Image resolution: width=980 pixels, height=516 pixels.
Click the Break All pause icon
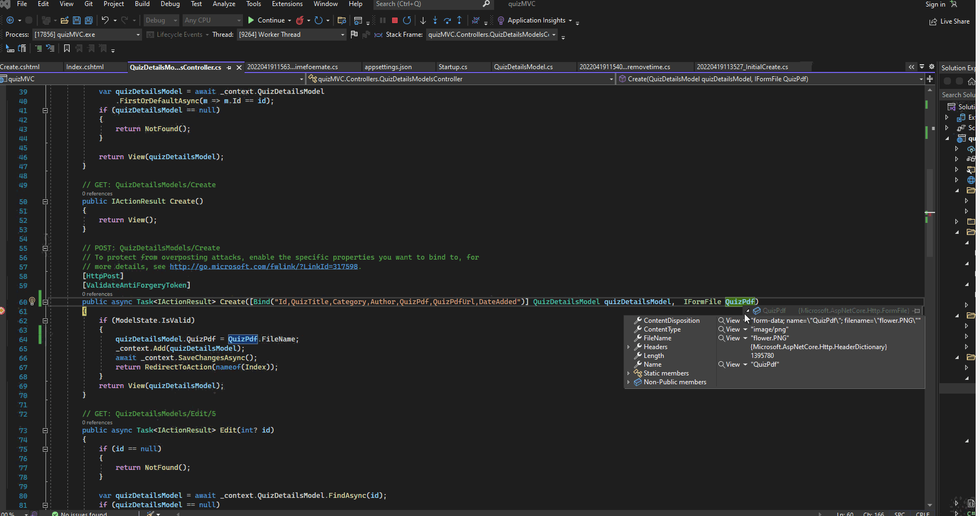click(x=382, y=20)
